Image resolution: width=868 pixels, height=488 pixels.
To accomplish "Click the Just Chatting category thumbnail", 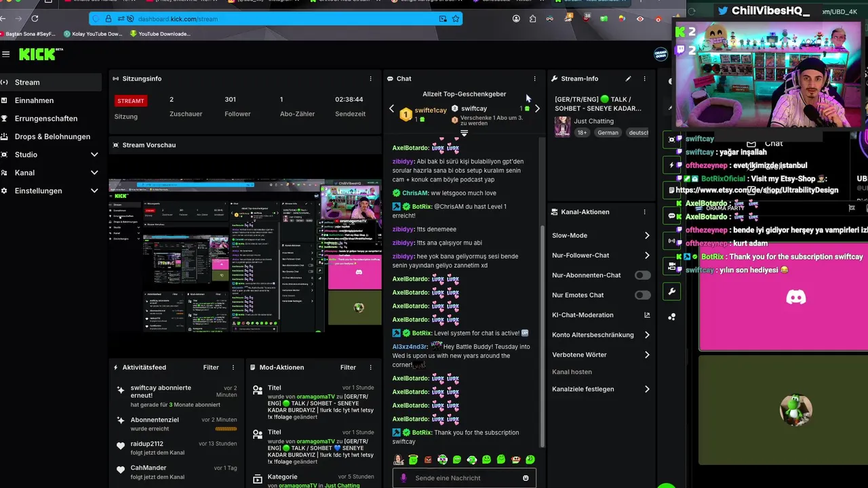I will pyautogui.click(x=562, y=126).
